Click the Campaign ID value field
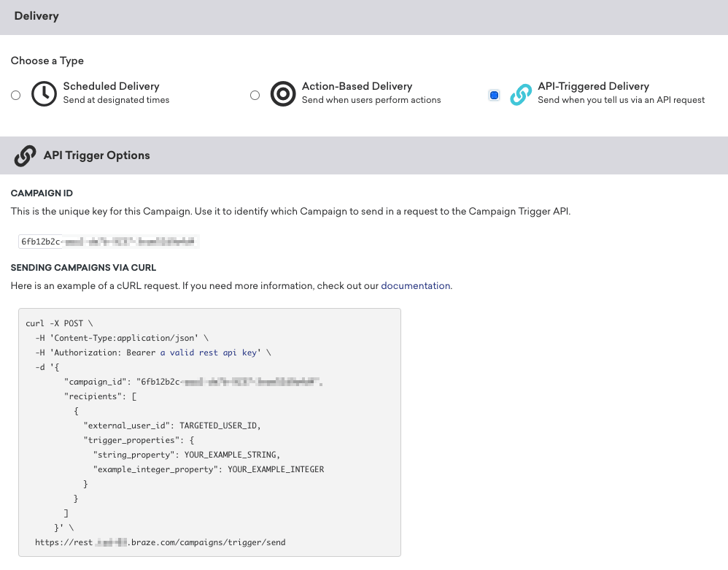The image size is (728, 570). pos(109,242)
